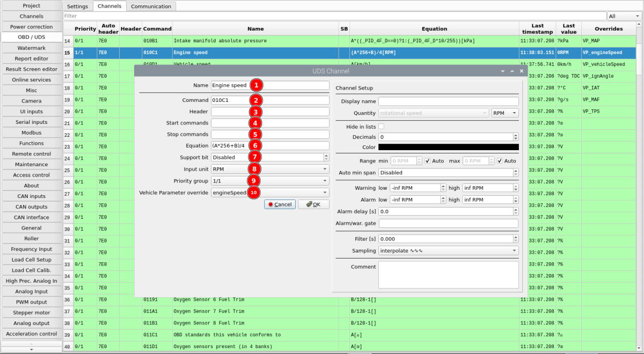Click the Color swatch in Channel Setup
Viewport: 644px width, 354px height.
point(449,147)
